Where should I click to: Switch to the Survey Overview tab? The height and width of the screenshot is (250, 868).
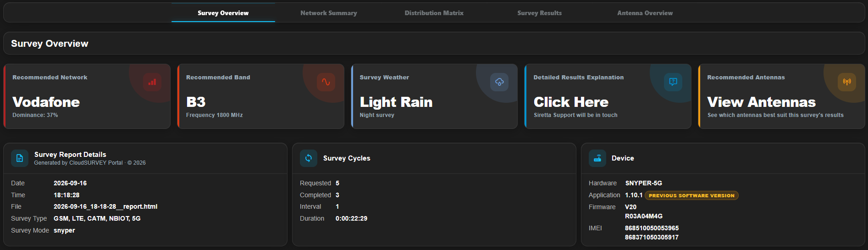pos(223,13)
